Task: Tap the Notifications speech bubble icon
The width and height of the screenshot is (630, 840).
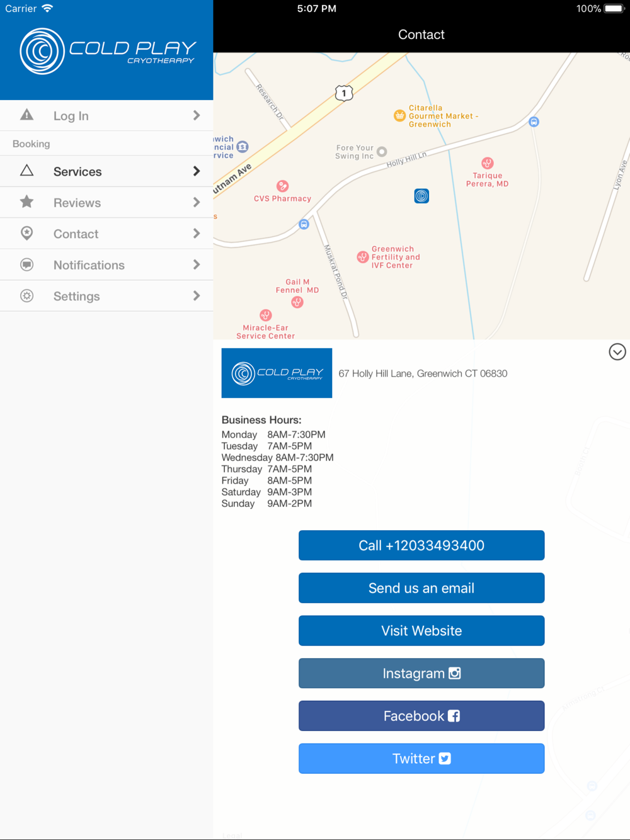Action: click(x=26, y=264)
